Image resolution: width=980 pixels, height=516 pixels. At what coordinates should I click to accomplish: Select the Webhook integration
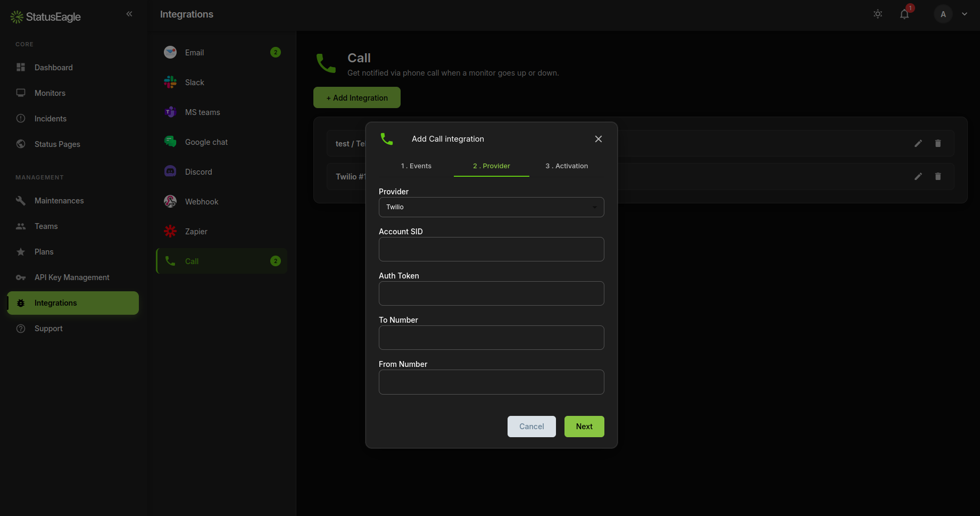(222, 201)
